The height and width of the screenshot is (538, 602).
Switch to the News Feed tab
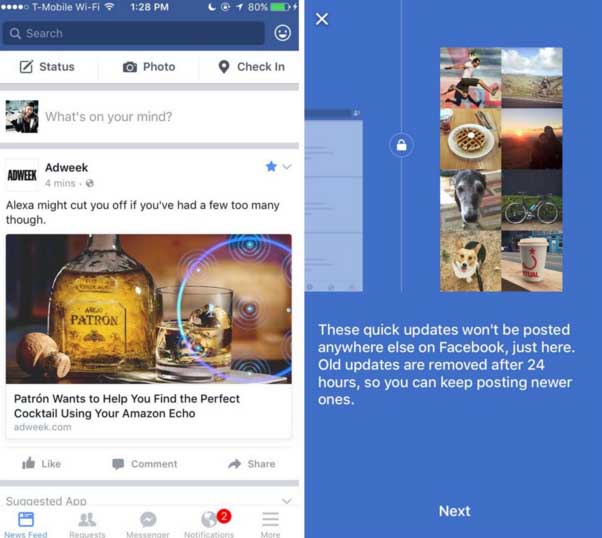click(x=26, y=524)
